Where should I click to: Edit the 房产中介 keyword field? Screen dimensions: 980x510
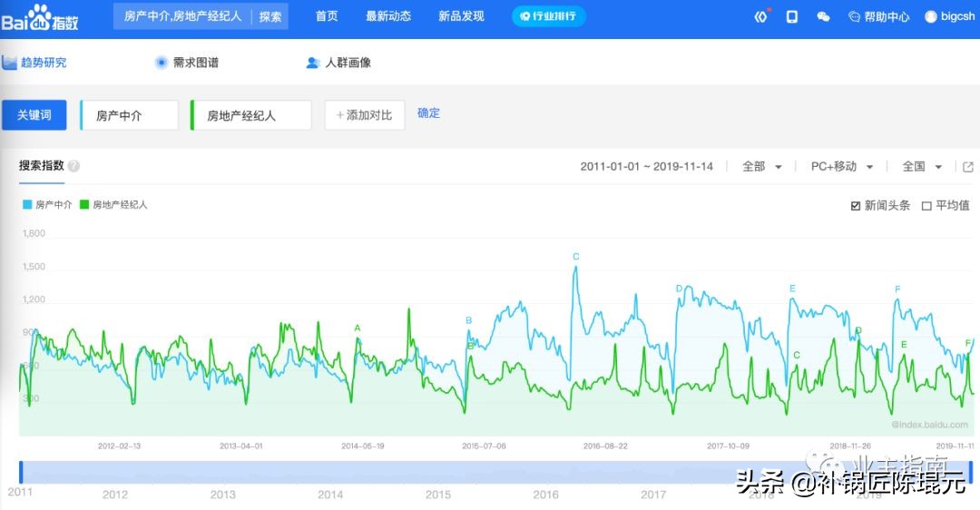pos(130,115)
